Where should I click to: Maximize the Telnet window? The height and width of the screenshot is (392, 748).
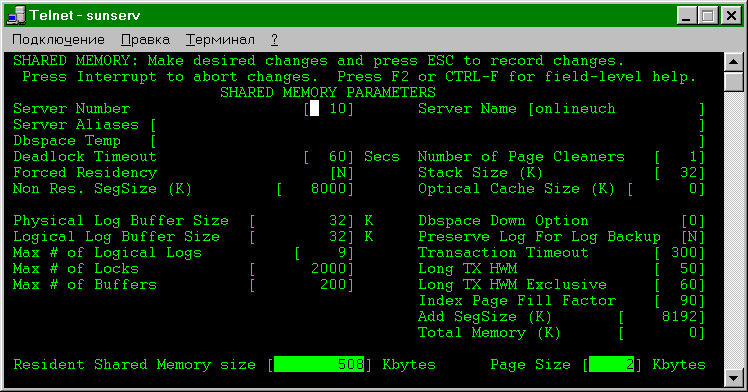click(x=708, y=16)
